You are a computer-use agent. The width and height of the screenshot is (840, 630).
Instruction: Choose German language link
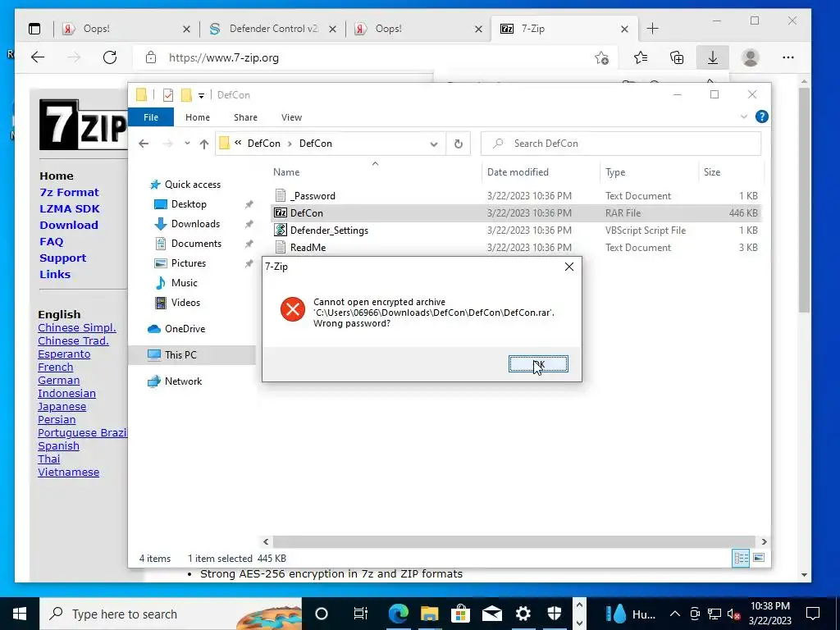pos(58,381)
